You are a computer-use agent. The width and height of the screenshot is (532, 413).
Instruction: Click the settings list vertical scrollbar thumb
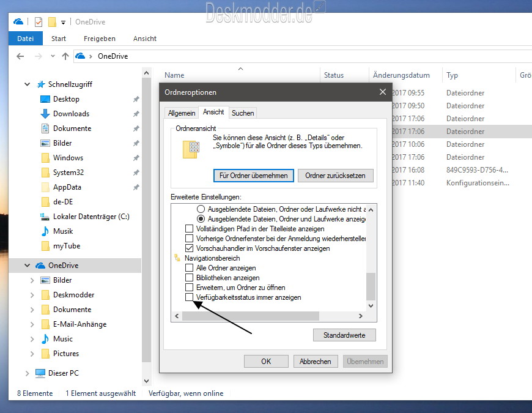371,286
